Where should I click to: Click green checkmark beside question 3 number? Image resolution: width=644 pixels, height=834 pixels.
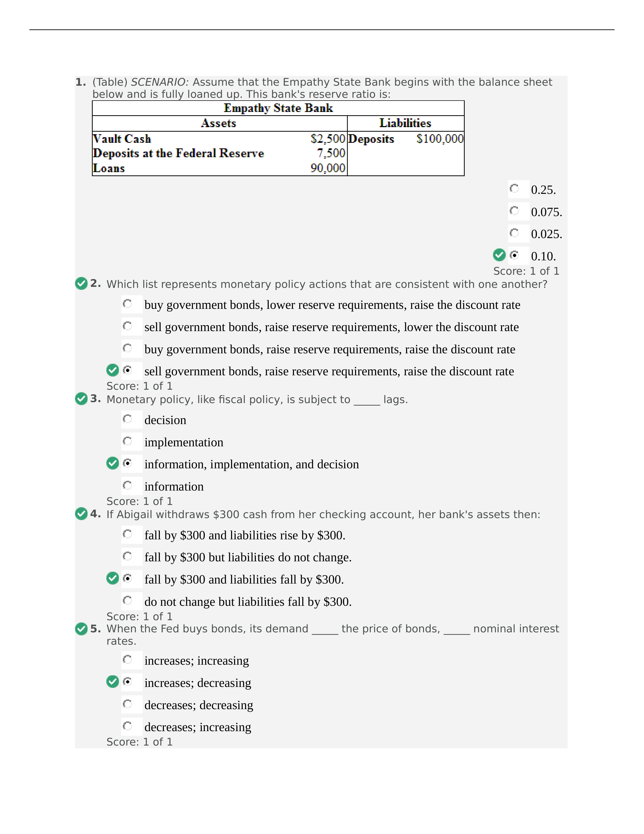click(x=81, y=399)
